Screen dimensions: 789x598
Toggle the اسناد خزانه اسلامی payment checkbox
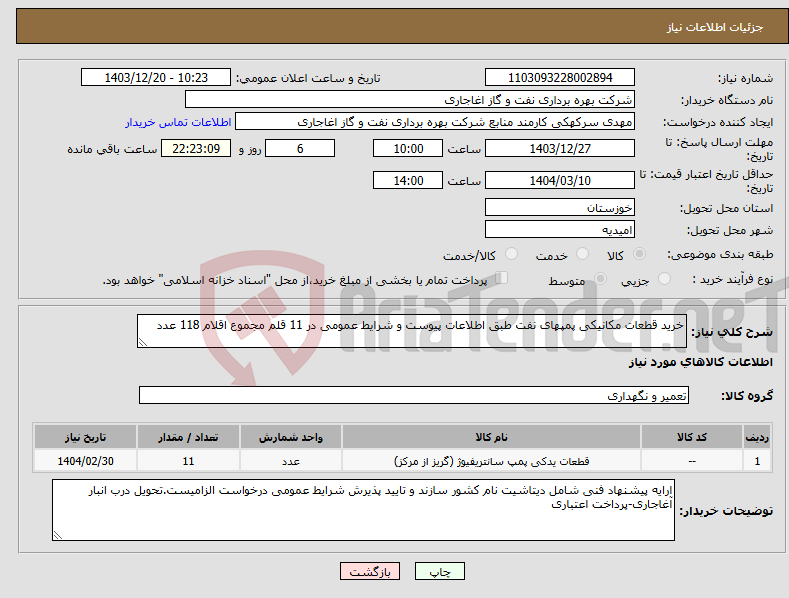(x=502, y=278)
